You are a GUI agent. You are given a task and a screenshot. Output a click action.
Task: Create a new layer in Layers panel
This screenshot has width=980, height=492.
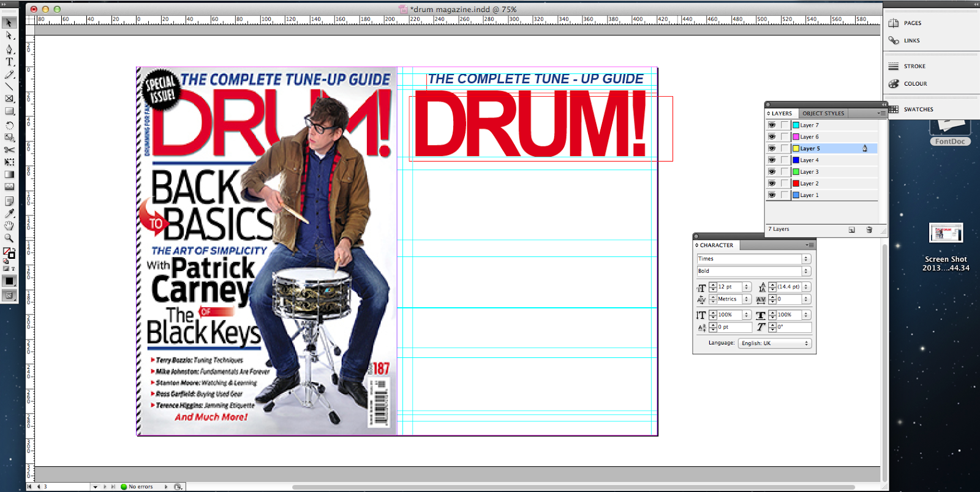click(851, 229)
